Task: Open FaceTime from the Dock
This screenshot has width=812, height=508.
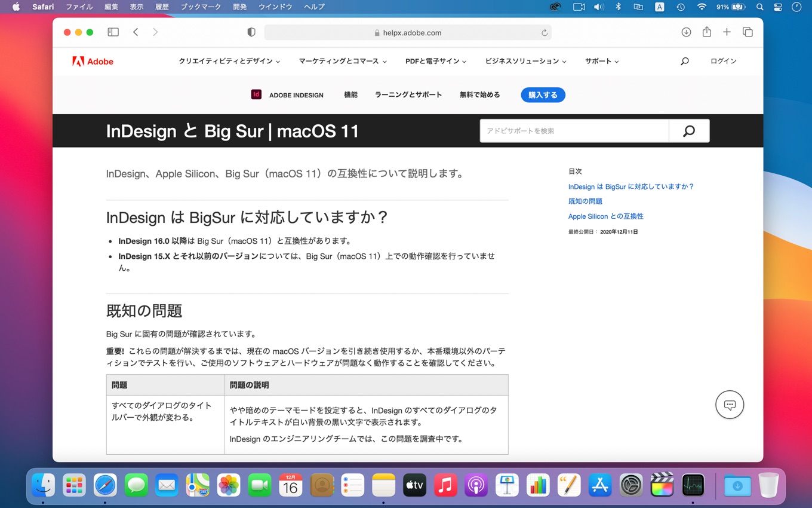Action: (x=260, y=485)
